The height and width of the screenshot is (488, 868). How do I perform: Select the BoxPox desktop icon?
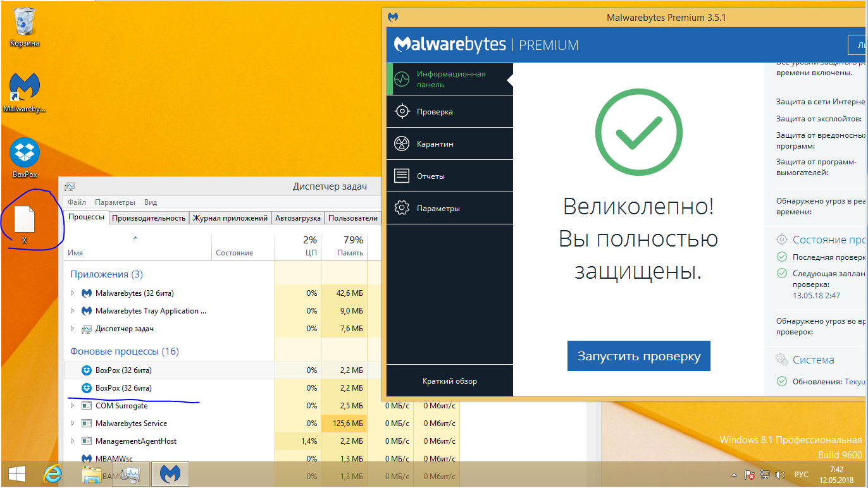pyautogui.click(x=25, y=157)
